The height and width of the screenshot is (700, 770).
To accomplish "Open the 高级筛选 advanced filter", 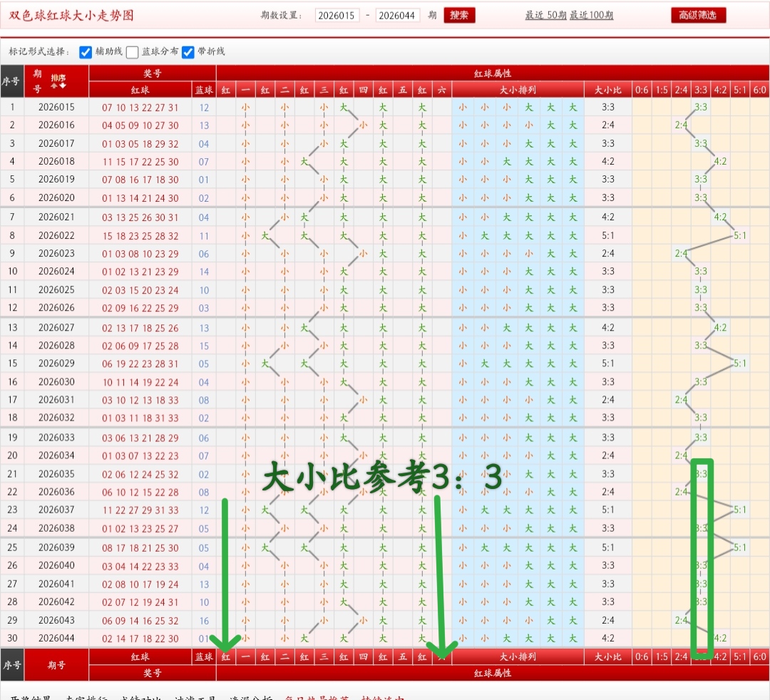I will point(697,15).
